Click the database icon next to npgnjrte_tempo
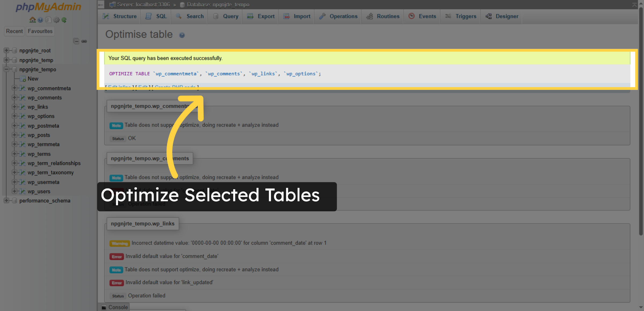This screenshot has height=311, width=644. 182,5
